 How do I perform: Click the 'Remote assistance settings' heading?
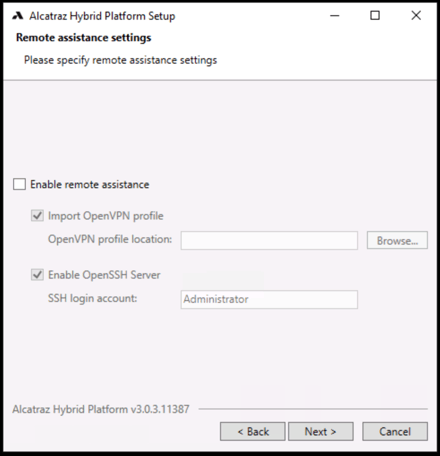coord(84,38)
